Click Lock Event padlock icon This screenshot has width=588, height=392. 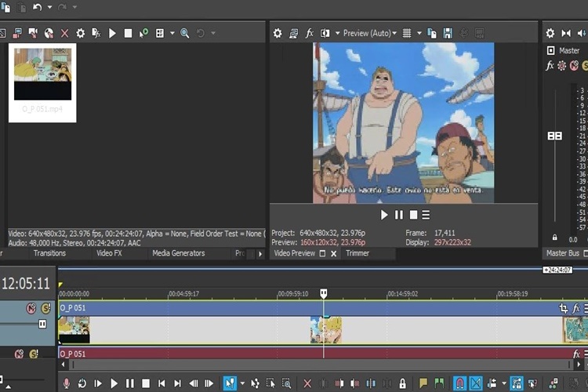(x=402, y=383)
